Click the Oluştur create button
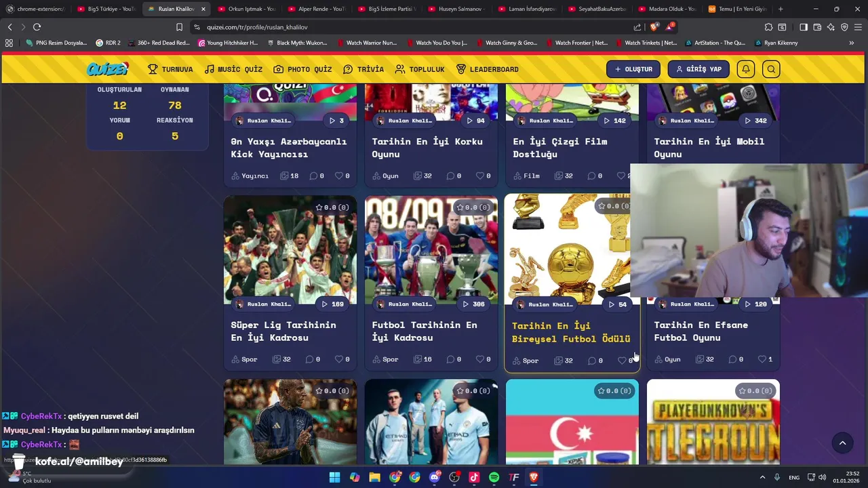Viewport: 868px width, 488px height. (633, 69)
